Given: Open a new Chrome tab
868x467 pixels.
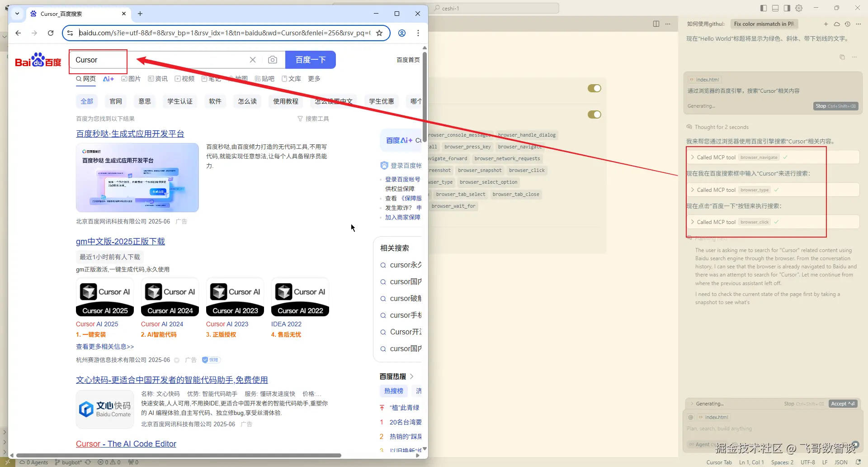Looking at the screenshot, I should point(140,14).
